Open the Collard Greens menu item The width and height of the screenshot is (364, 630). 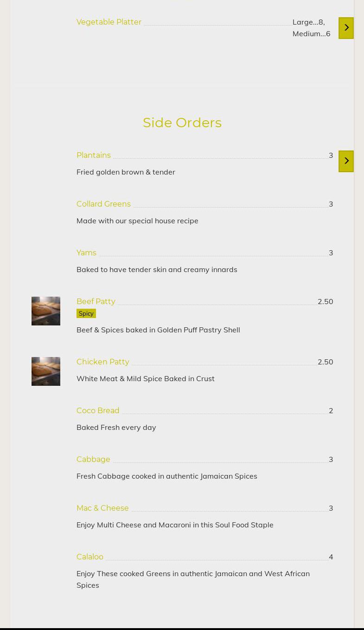103,204
